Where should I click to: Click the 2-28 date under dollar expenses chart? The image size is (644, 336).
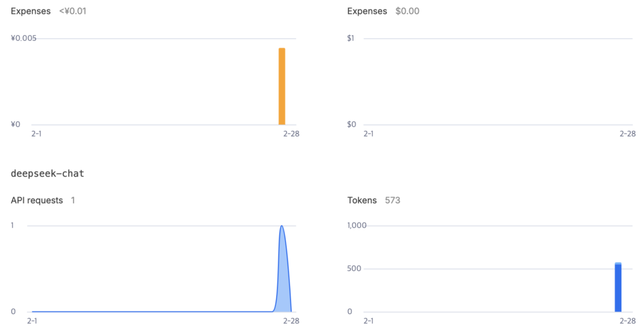[x=628, y=133]
